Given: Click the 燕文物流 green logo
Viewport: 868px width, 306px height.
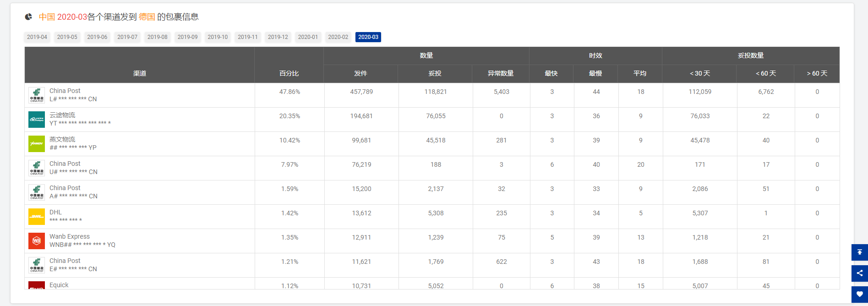Looking at the screenshot, I should click(x=37, y=144).
